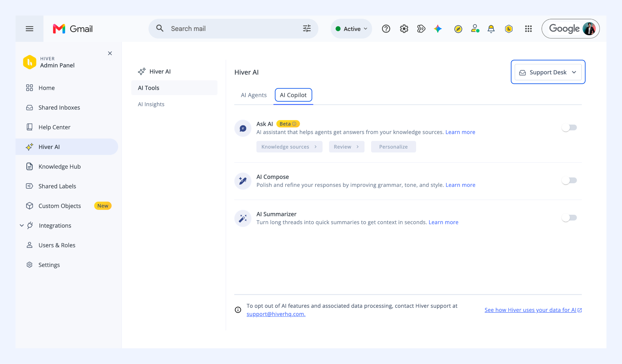This screenshot has height=364, width=622.
Task: Click the Hiver Admin Panel logo
Action: [x=30, y=62]
